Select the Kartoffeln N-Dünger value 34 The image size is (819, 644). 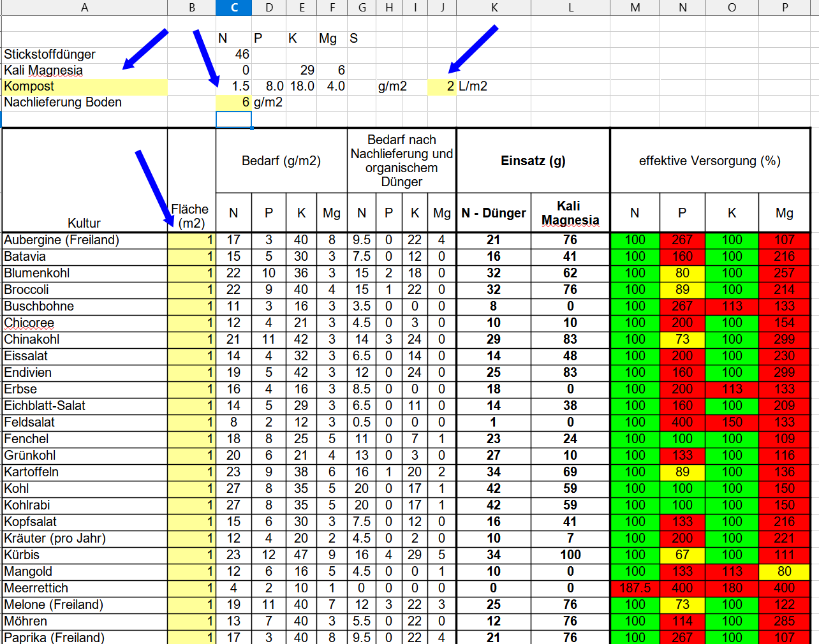(x=494, y=472)
